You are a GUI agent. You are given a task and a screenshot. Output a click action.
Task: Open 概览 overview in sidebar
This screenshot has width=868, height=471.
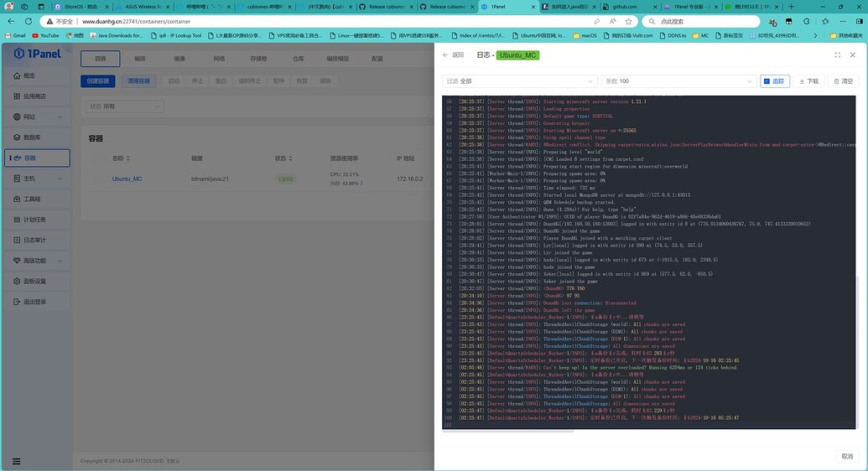point(29,76)
